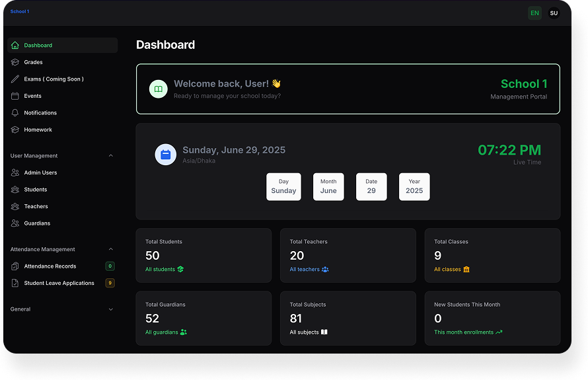Open Student Leave Applications page
The image size is (588, 380).
click(x=59, y=283)
